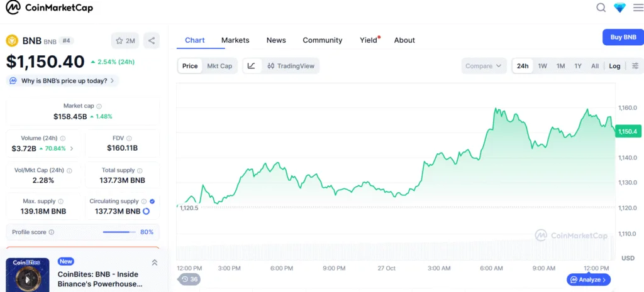Play the CoinBites video thumbnail
The width and height of the screenshot is (644, 292).
(x=27, y=275)
